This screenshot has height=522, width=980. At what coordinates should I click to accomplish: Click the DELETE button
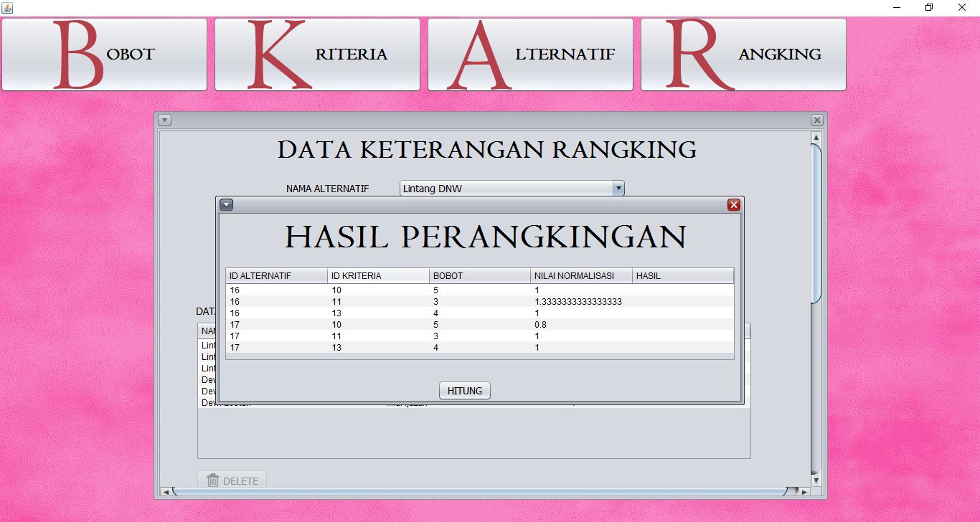coord(232,481)
